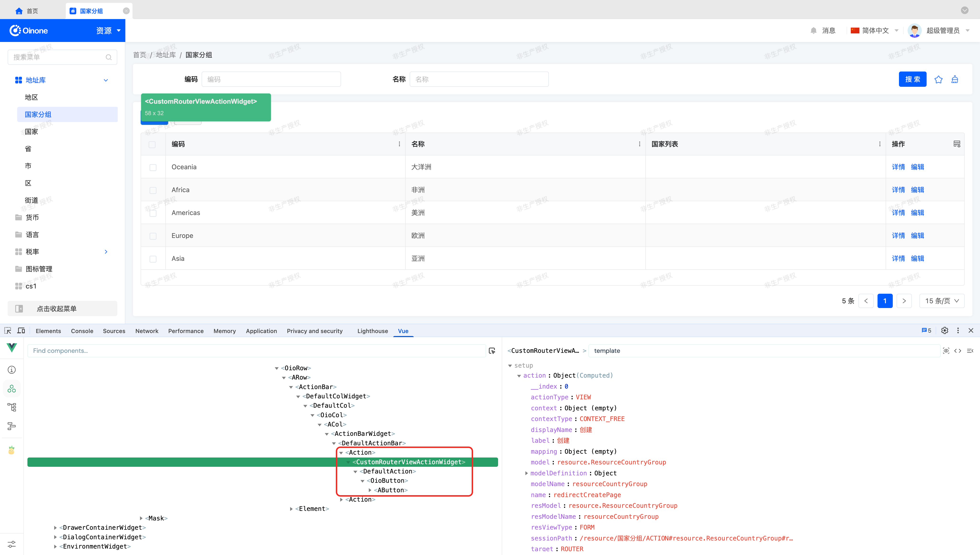The height and width of the screenshot is (555, 980).
Task: Check the Europe row checkbox
Action: click(x=153, y=236)
